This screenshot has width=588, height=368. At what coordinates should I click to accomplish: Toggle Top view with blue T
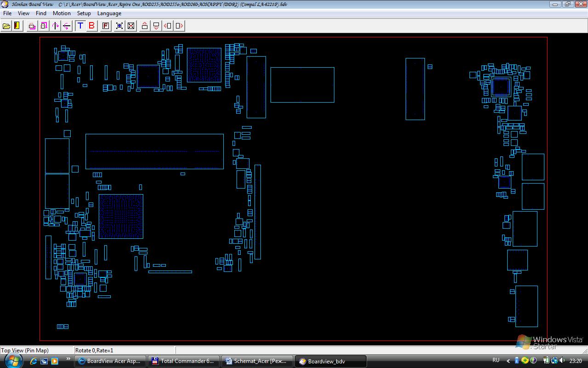[x=80, y=26]
